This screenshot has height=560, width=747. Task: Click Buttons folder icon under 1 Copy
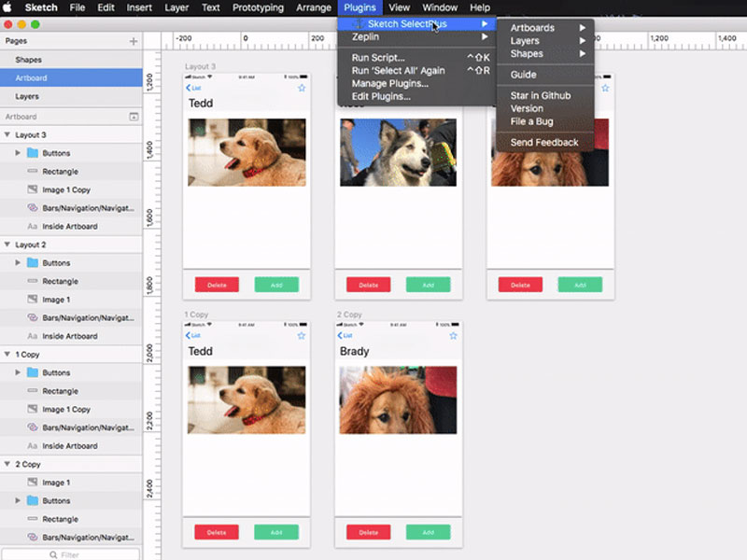(33, 372)
